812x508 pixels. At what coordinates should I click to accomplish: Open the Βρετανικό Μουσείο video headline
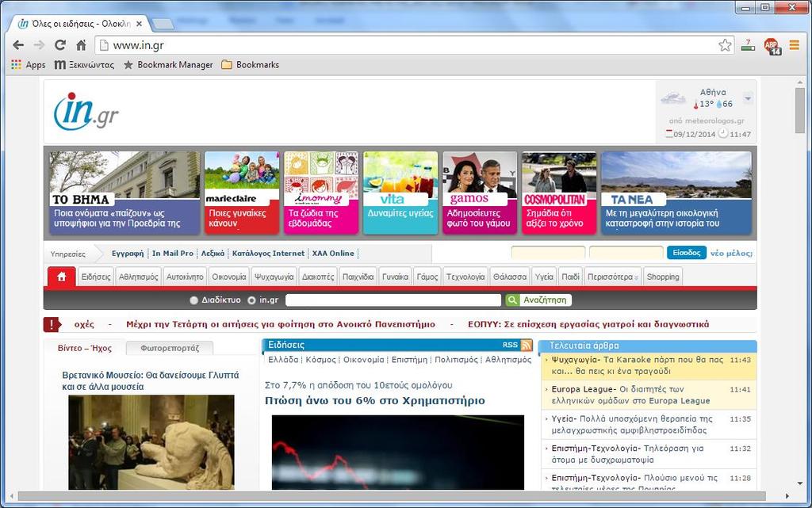[x=151, y=380]
